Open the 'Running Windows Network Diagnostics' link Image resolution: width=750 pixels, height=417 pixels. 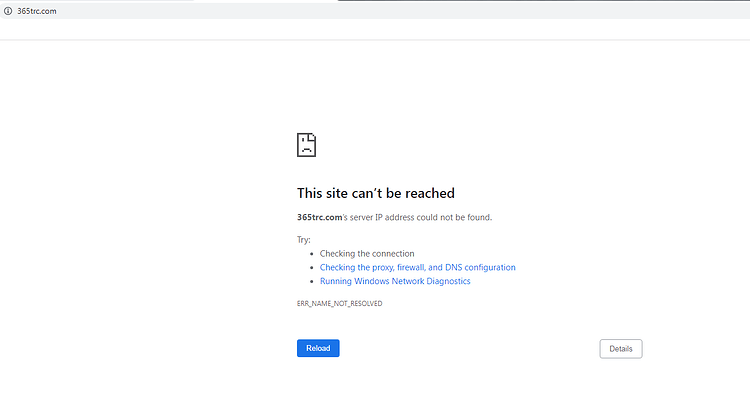395,281
